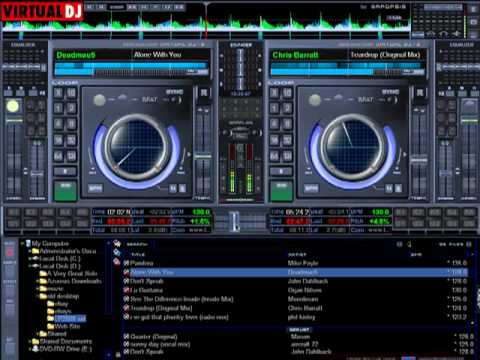
Task: Set right deck loop length to 16
Action: click(x=274, y=140)
